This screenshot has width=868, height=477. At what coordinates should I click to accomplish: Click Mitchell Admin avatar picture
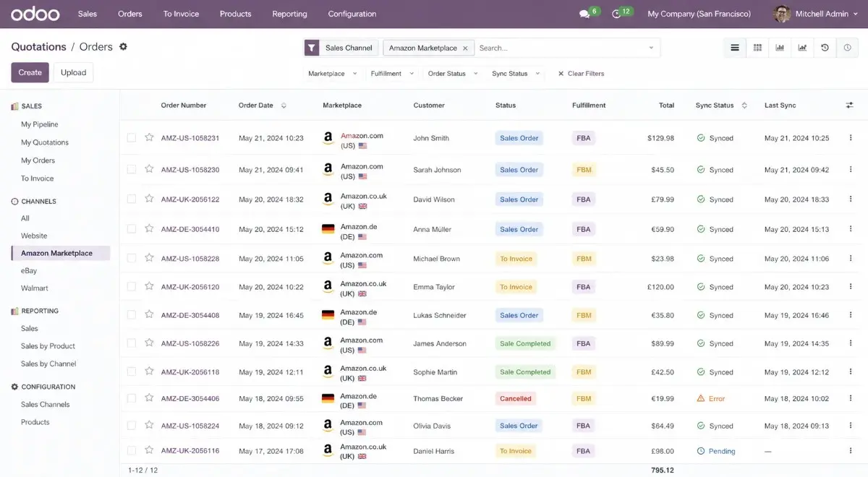coord(781,14)
